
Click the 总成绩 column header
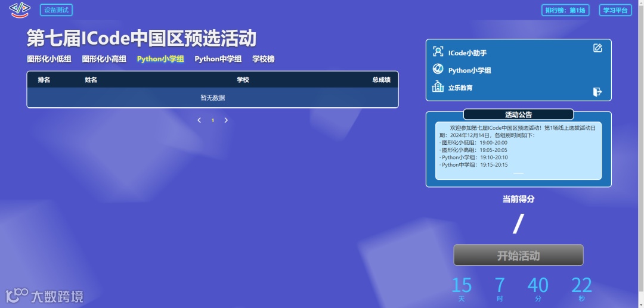(x=381, y=80)
